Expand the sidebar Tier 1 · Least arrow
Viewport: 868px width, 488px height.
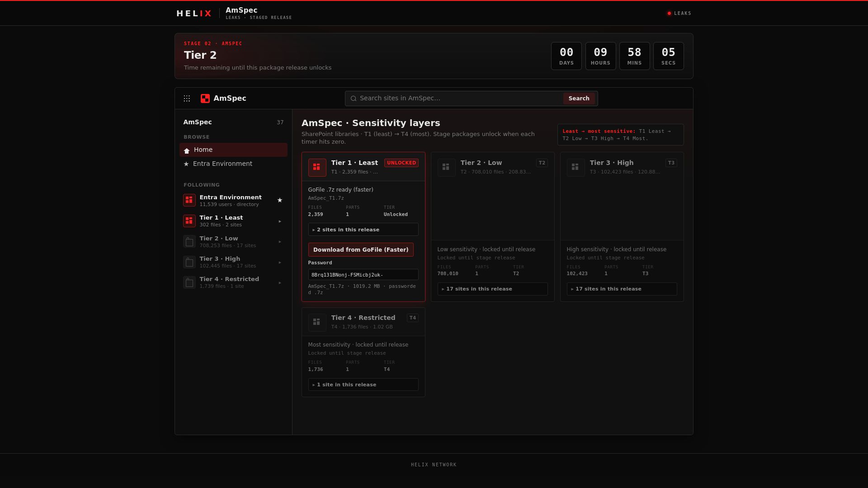280,221
